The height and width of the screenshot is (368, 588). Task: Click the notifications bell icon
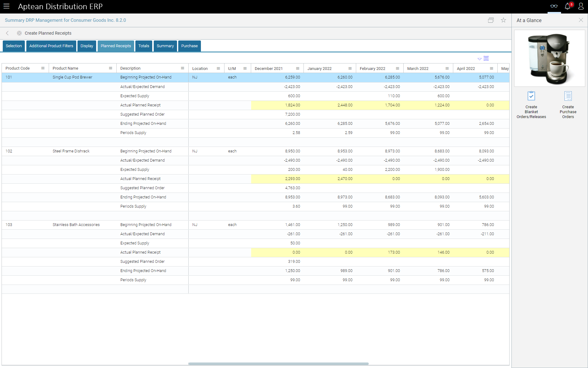(x=568, y=6)
